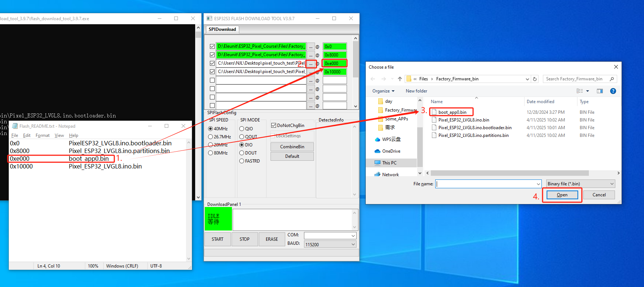Viewport: 644px width, 287px height.
Task: Uncheck the 0x8000 row checkbox
Action: coord(212,55)
